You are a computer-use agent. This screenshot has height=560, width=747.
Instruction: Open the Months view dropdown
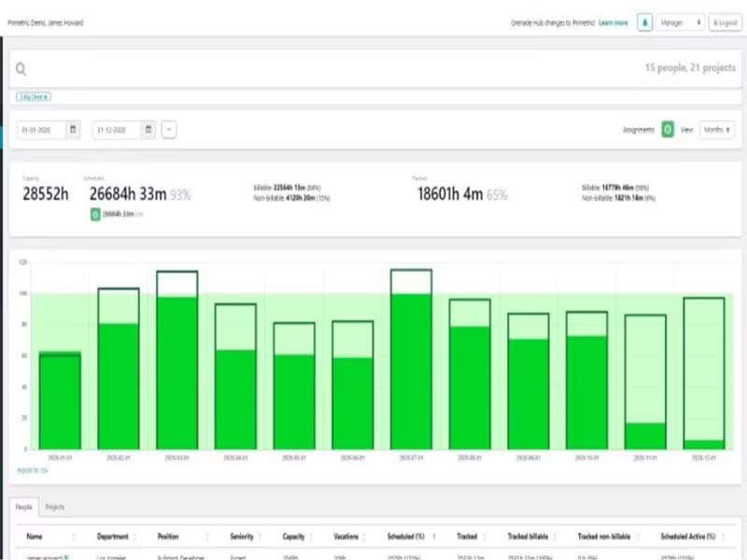(x=716, y=130)
